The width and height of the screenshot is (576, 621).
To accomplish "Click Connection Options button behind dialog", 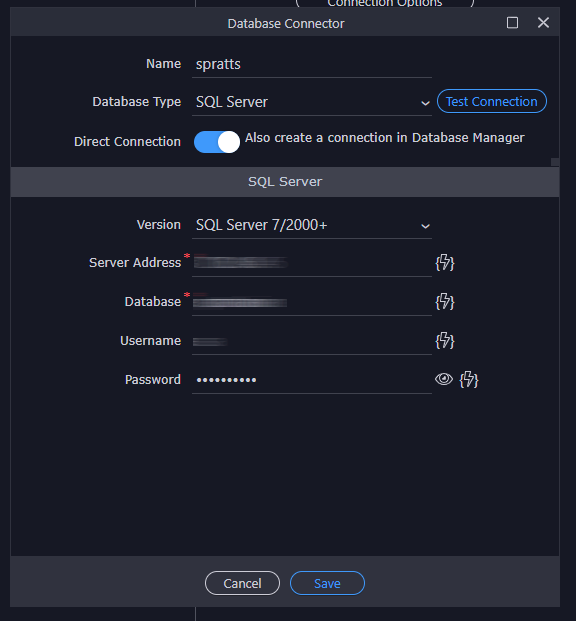I will [x=385, y=3].
